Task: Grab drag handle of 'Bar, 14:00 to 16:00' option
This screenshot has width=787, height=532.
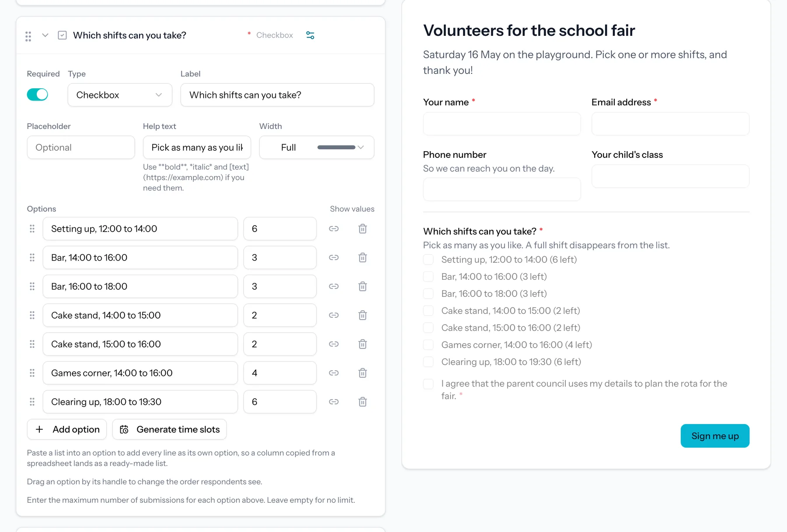Action: coord(32,257)
